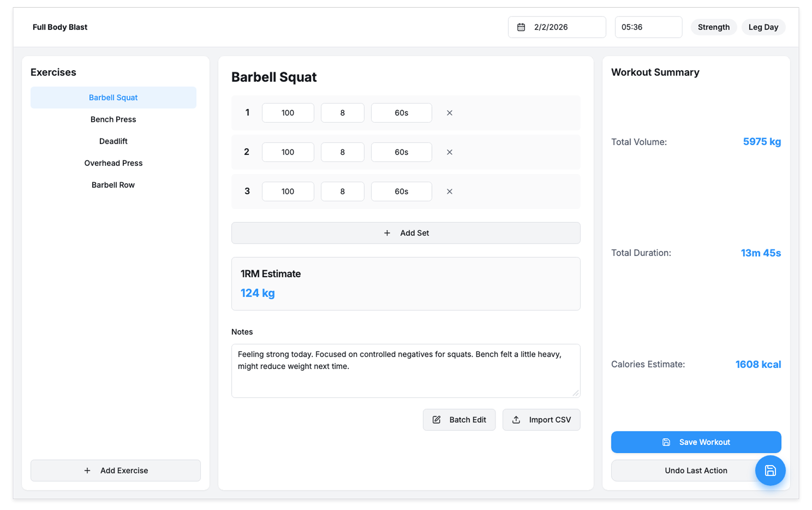Remove set 3 via the X icon

pyautogui.click(x=449, y=192)
